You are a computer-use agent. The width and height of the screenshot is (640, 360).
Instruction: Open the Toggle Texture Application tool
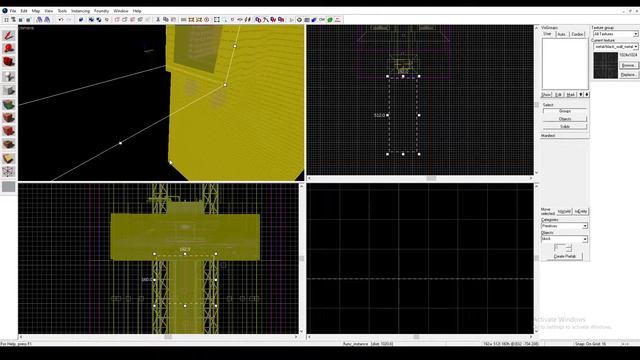coord(8,104)
